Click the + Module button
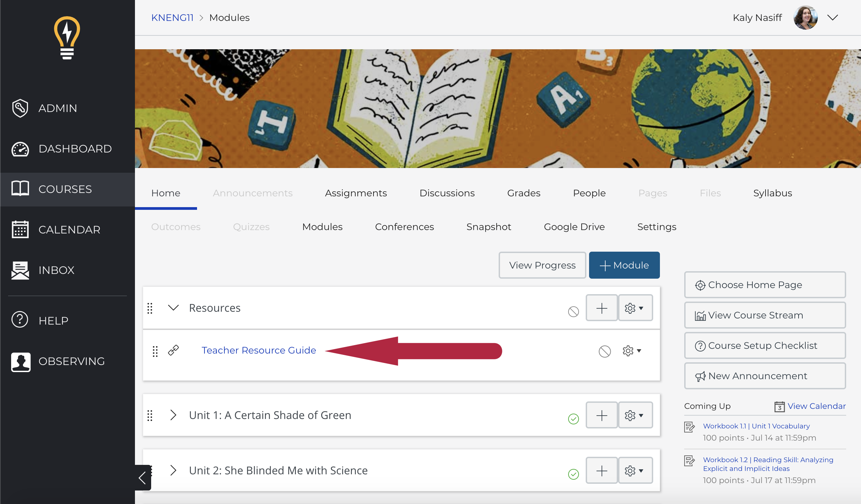 (624, 265)
